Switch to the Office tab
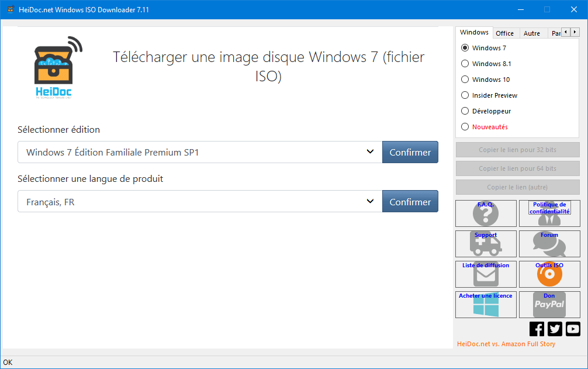Screen dimensions: 588x369 [505, 33]
